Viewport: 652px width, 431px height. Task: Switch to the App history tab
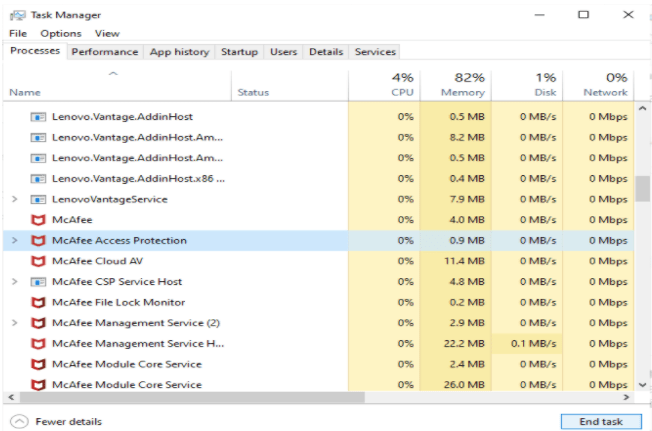point(179,52)
